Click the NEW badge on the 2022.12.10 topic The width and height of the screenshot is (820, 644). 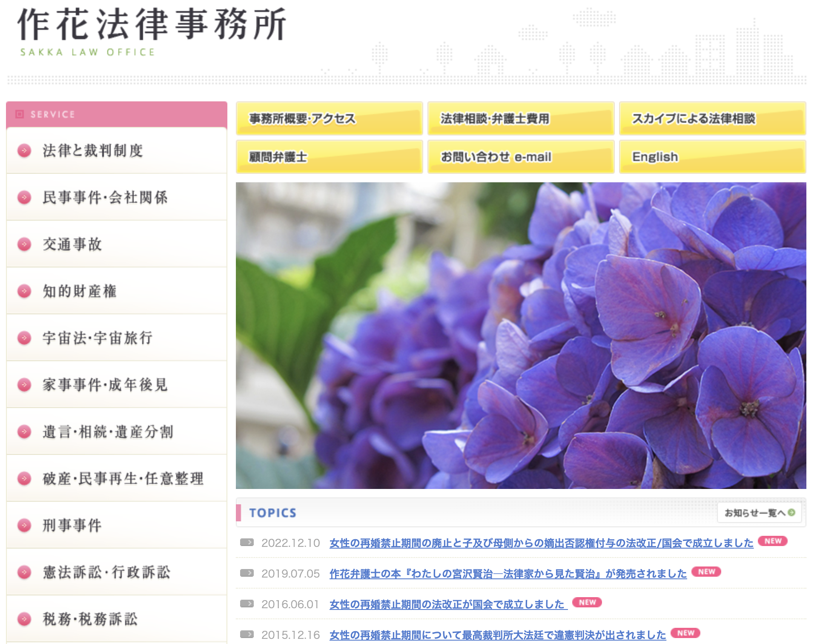773,541
